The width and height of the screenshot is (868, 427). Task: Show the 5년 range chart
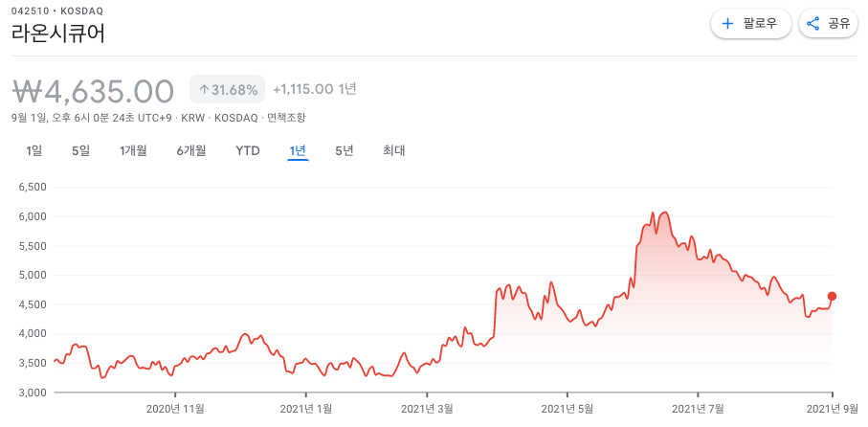(345, 150)
